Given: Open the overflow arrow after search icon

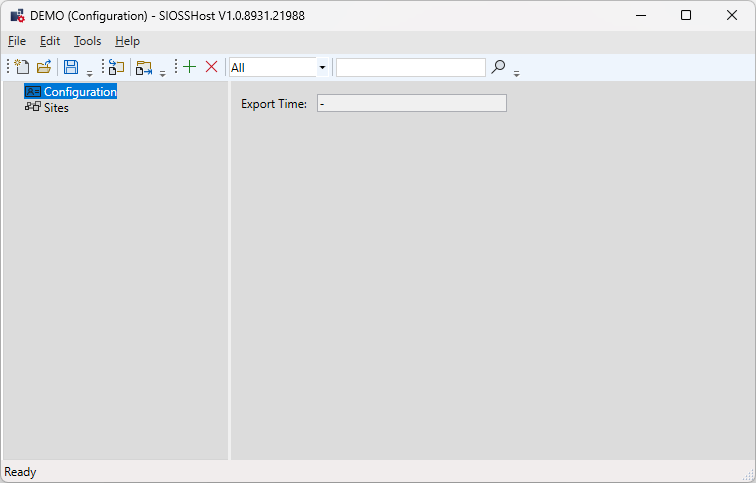Looking at the screenshot, I should pos(517,72).
